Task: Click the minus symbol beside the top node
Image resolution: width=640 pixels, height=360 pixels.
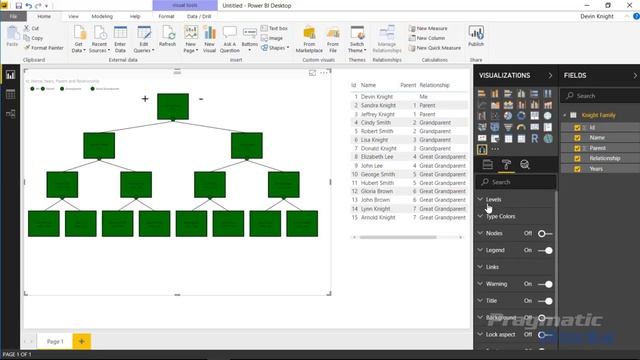Action: click(x=201, y=99)
